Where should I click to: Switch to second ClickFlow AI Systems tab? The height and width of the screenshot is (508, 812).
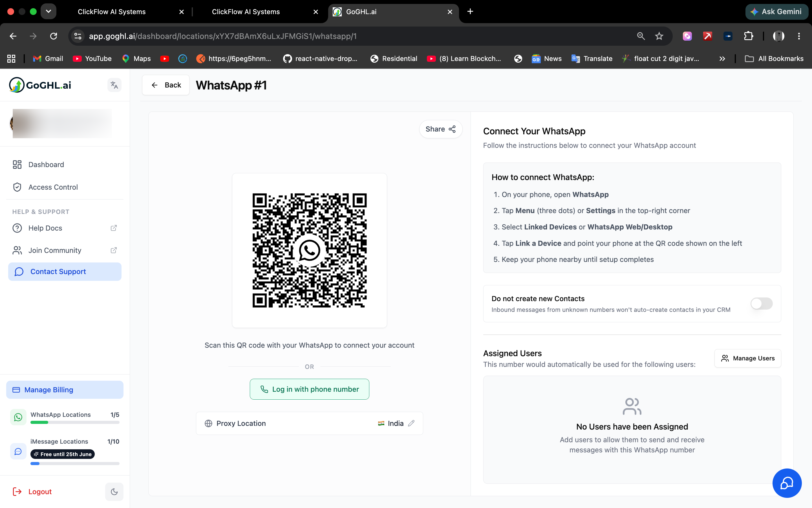click(x=246, y=12)
